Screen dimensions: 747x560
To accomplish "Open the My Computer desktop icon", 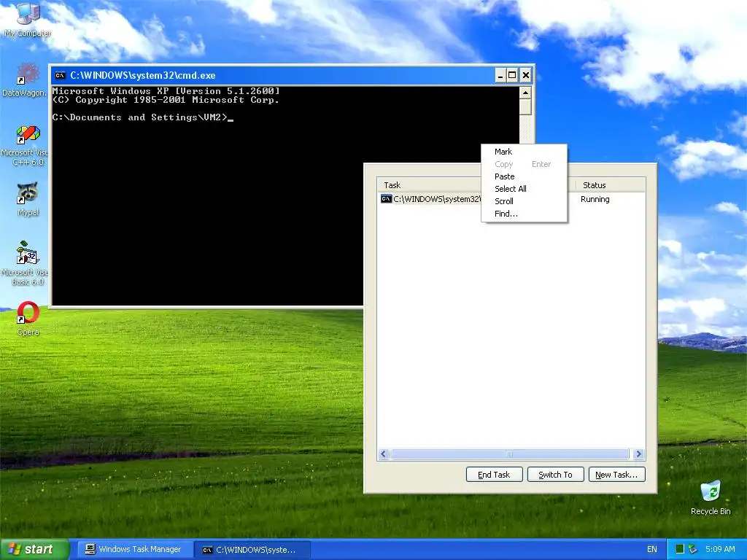I will 28,19.
